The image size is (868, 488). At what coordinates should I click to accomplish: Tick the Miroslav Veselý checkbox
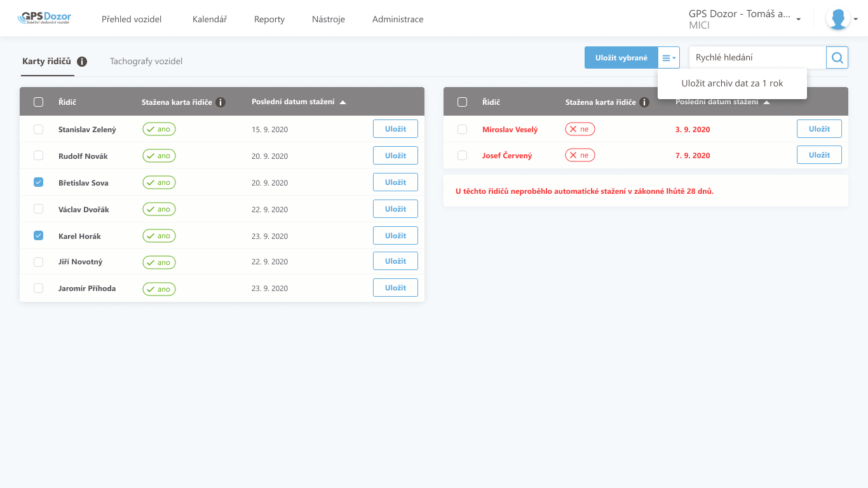coord(462,129)
